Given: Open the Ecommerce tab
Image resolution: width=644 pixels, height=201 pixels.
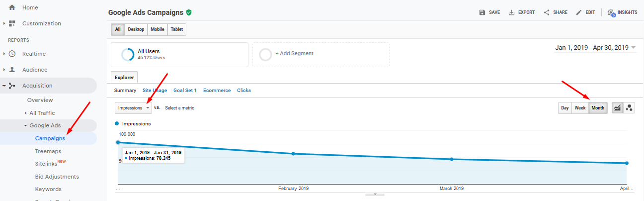Looking at the screenshot, I should tap(217, 91).
